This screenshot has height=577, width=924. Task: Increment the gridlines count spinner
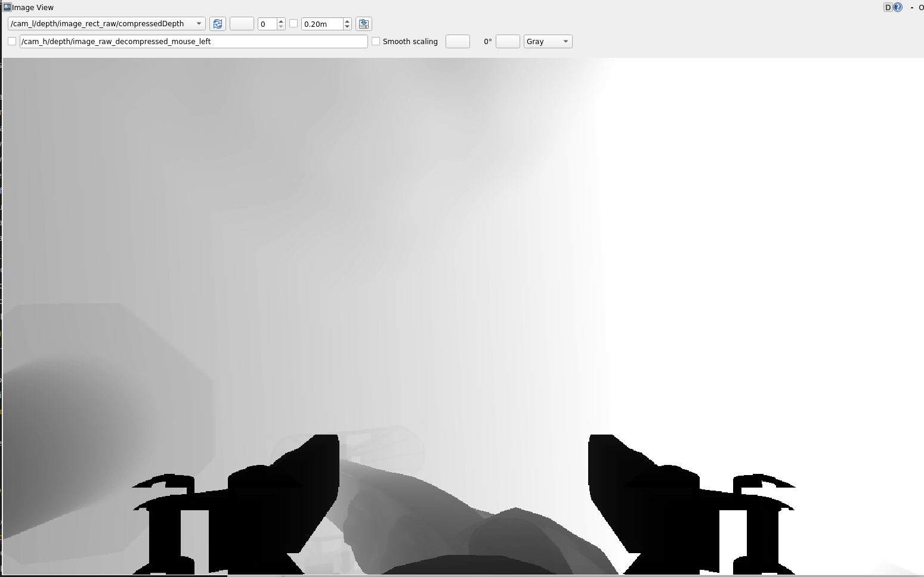(281, 21)
